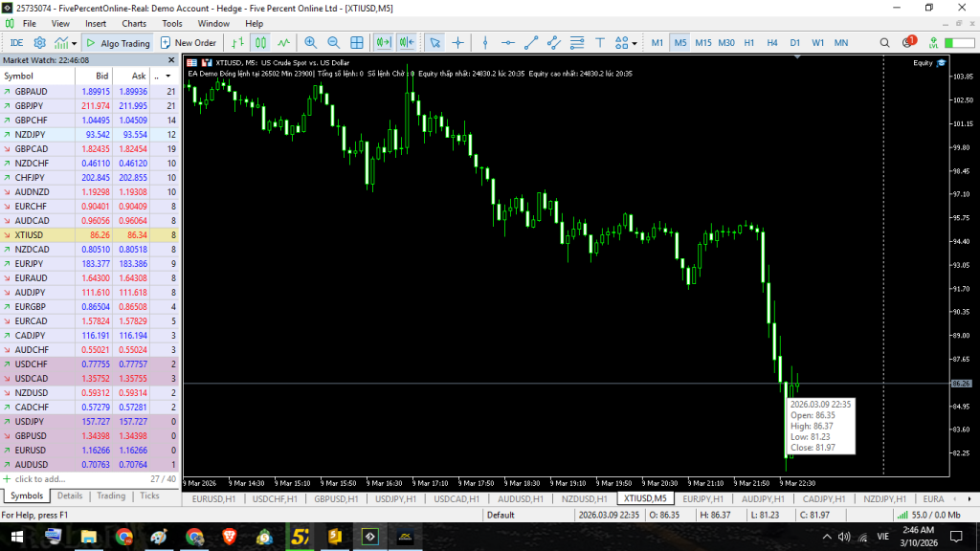
Task: Switch chart to M1 timeframe
Action: pyautogui.click(x=657, y=42)
